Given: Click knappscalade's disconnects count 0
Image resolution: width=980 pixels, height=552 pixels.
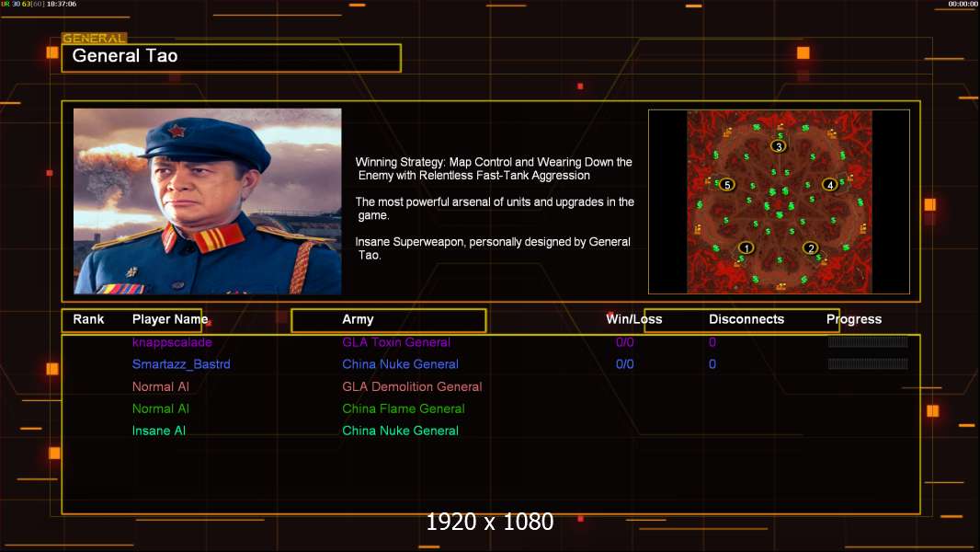Looking at the screenshot, I should 712,342.
